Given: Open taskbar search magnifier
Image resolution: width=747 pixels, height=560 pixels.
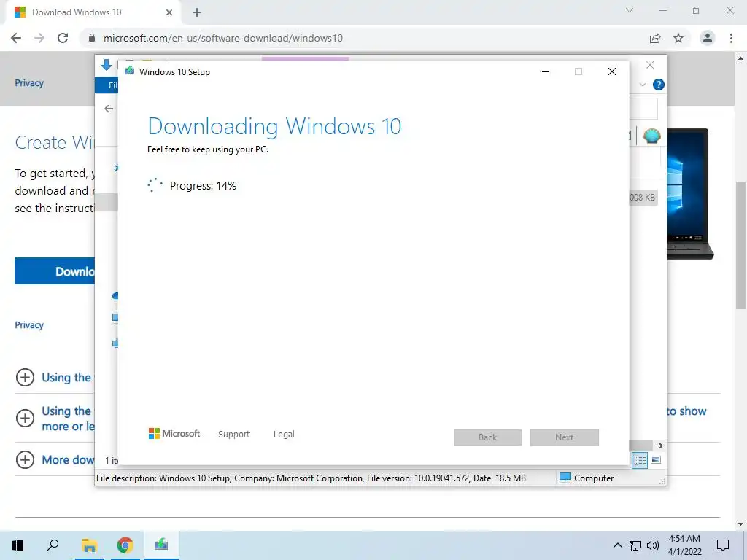Looking at the screenshot, I should point(53,545).
